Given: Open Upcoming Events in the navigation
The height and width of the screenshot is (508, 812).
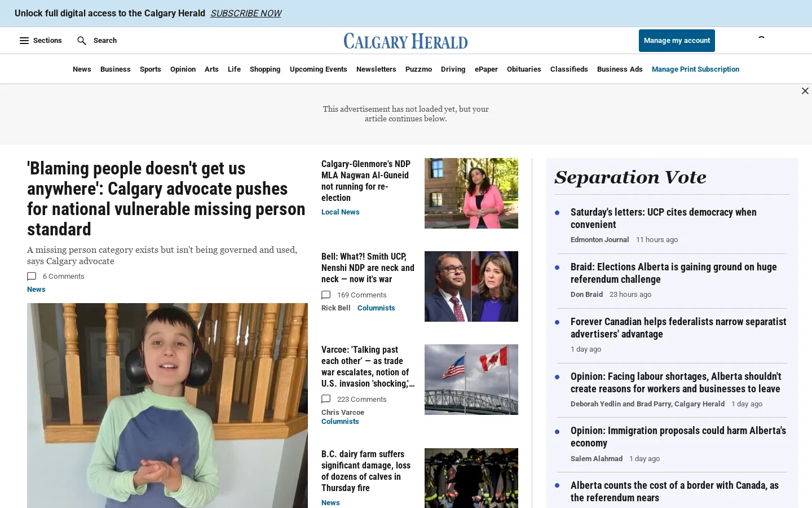Looking at the screenshot, I should [319, 69].
